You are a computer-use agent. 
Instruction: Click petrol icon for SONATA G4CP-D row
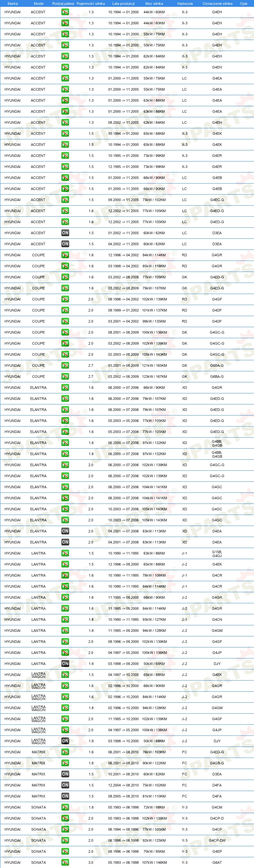pyautogui.click(x=65, y=819)
